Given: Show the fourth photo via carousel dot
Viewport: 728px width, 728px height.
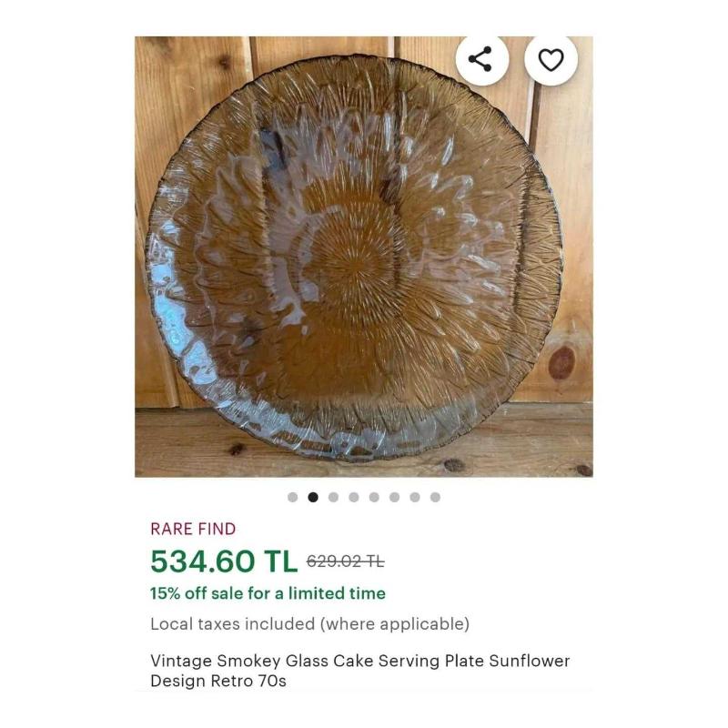Looking at the screenshot, I should (x=354, y=497).
